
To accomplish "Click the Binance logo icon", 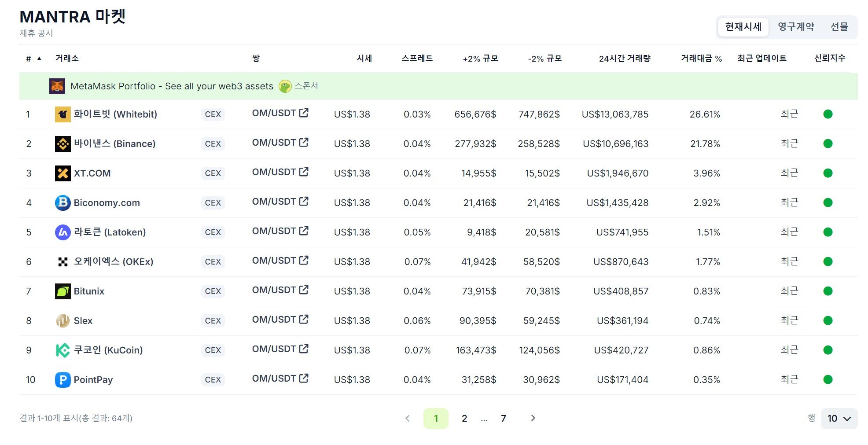I will click(x=63, y=144).
